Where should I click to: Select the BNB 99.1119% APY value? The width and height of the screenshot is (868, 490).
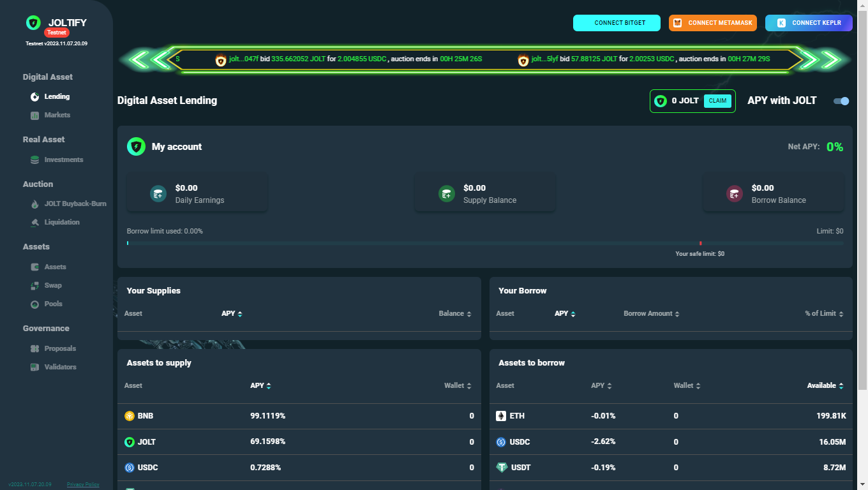(x=267, y=416)
